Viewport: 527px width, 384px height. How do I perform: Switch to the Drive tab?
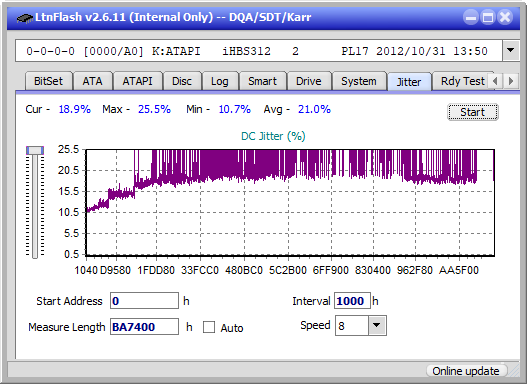[309, 81]
